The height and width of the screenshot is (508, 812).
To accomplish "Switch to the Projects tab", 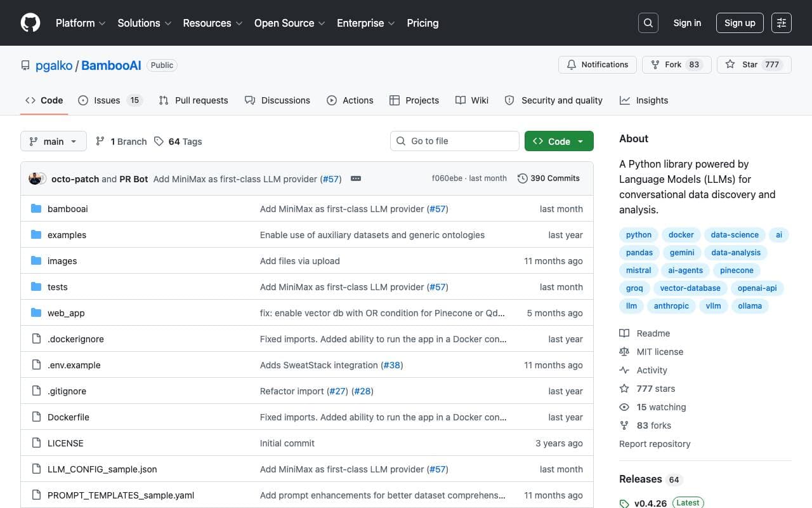I will pos(414,100).
